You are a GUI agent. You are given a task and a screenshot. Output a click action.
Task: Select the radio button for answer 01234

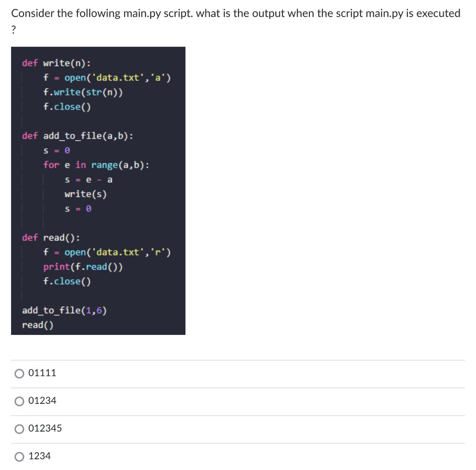click(19, 400)
